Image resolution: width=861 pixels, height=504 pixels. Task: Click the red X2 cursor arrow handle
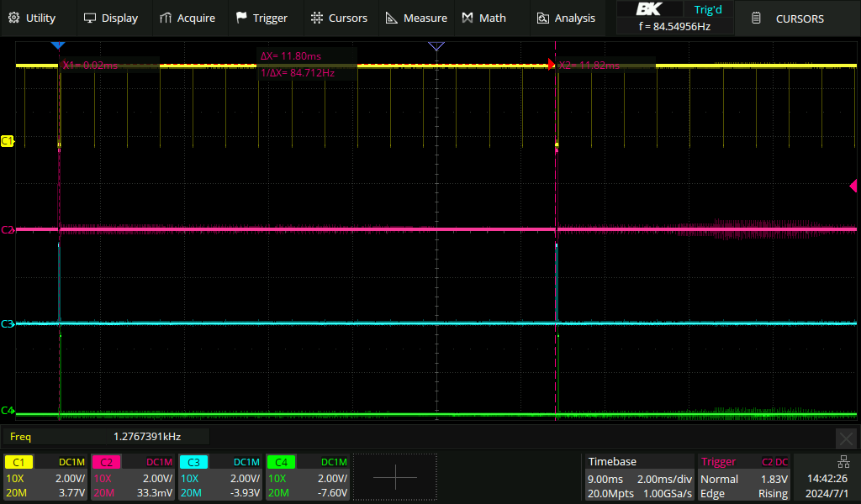click(552, 65)
